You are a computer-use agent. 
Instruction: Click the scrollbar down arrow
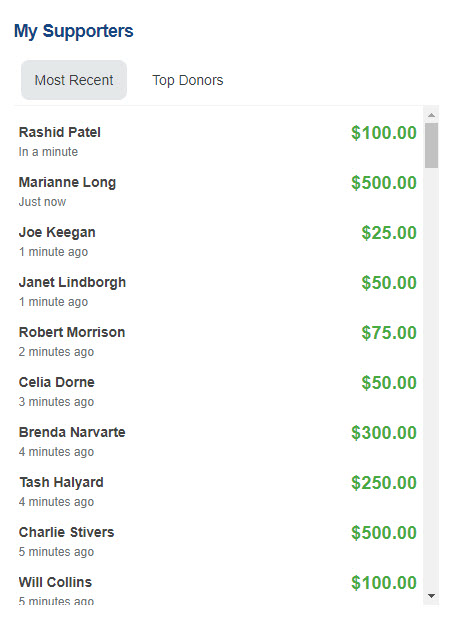[431, 596]
